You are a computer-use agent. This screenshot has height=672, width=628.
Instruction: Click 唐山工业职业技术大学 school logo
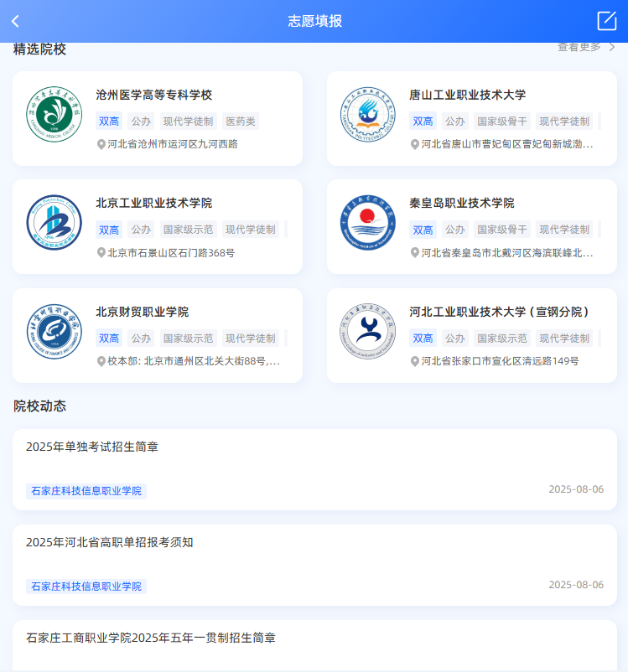tap(367, 115)
